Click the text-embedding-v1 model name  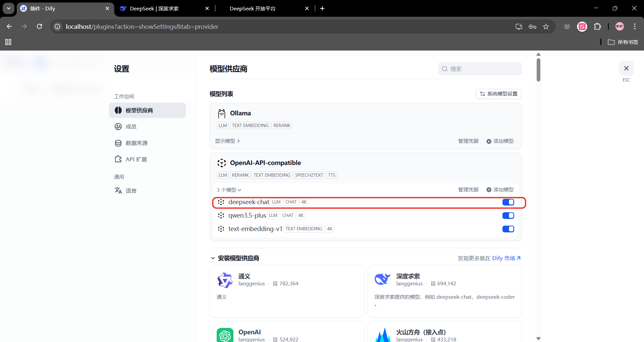pos(255,229)
